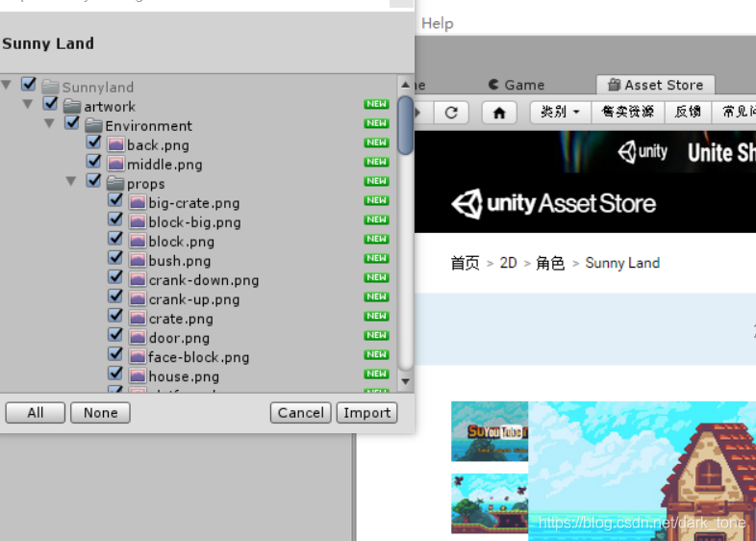Go to Asset Store home page

(499, 113)
